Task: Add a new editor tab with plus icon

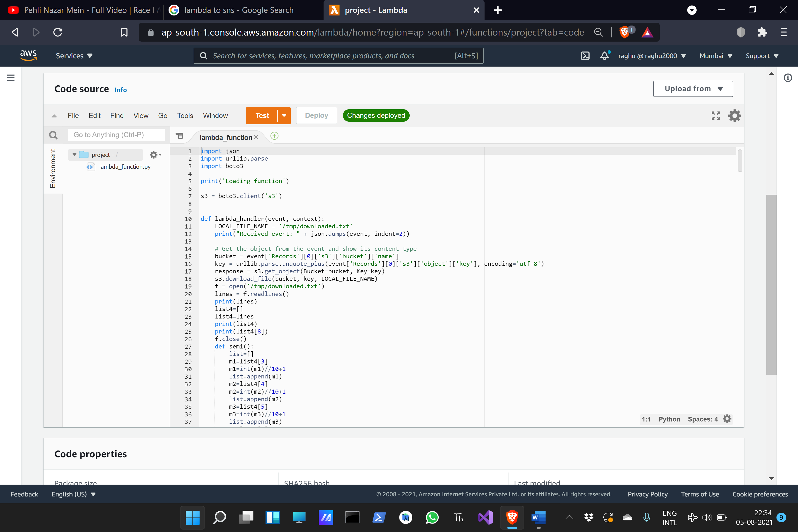Action: point(274,136)
